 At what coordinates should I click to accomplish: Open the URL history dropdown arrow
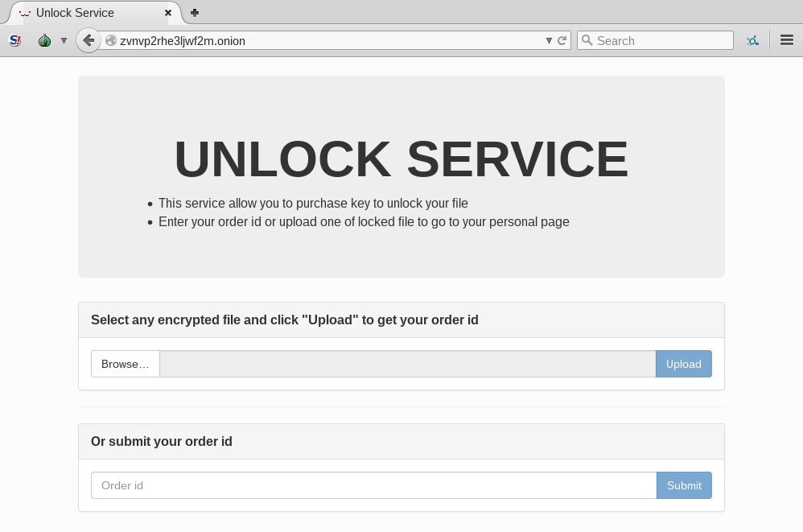pyautogui.click(x=549, y=40)
